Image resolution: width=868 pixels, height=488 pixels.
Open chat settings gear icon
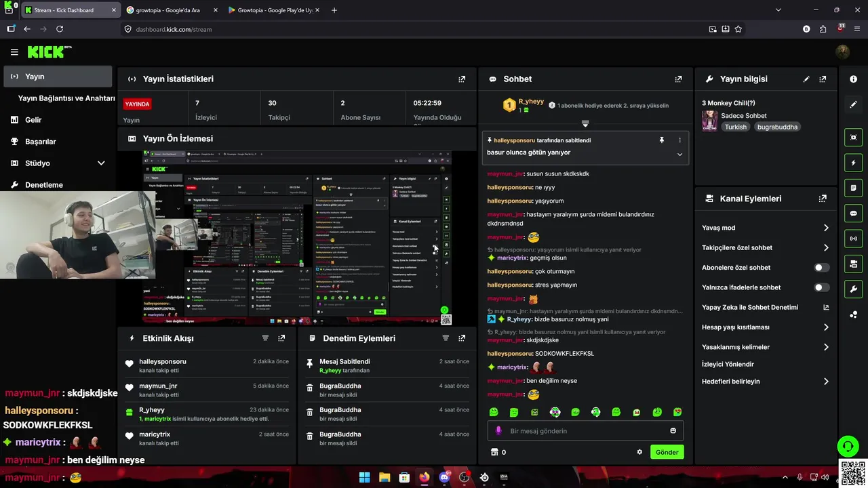pos(639,452)
